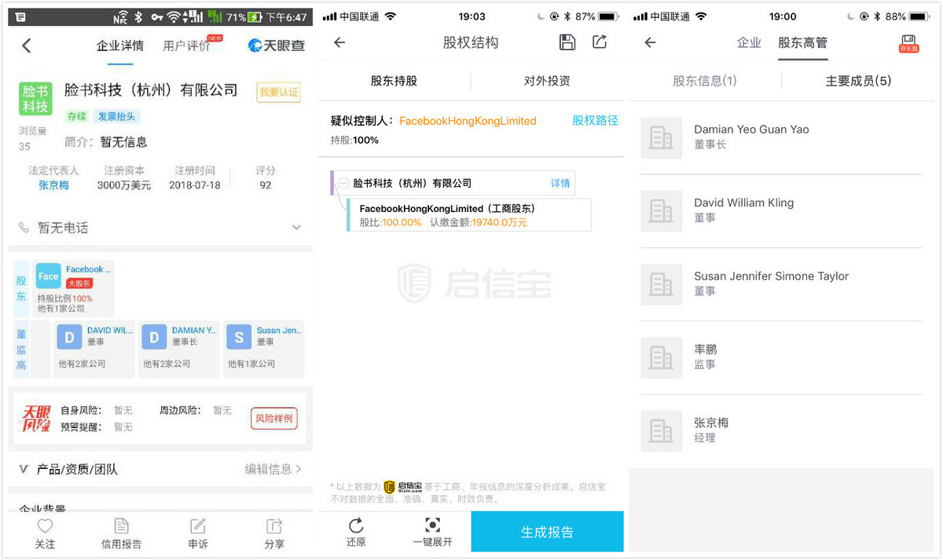Tap the back arrow in 企业详情 header

pyautogui.click(x=27, y=46)
